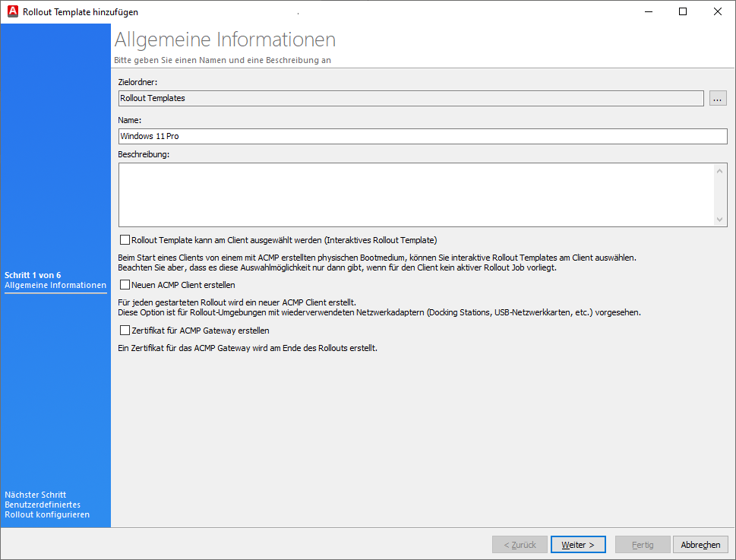Screen dimensions: 736x560
Task: Click the Name field containing "Windows 11 Pro"
Action: 422,135
